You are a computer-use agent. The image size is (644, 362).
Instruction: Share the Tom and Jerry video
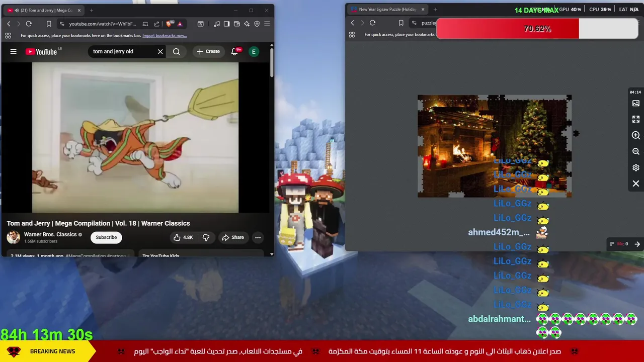tap(233, 237)
